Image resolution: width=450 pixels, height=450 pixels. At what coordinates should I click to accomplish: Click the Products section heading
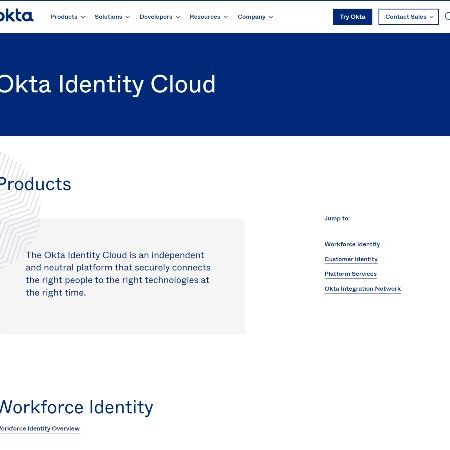click(x=35, y=184)
